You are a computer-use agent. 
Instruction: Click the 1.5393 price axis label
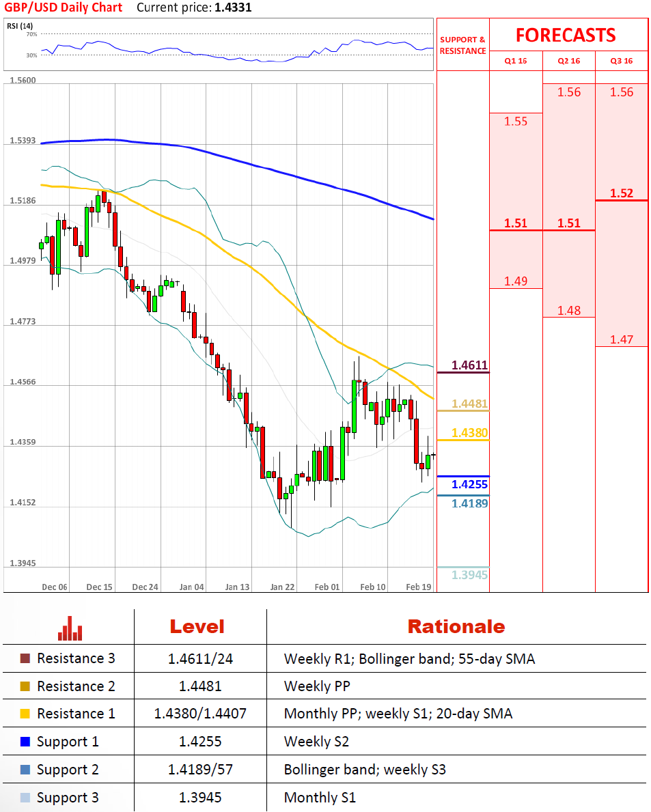tap(23, 140)
